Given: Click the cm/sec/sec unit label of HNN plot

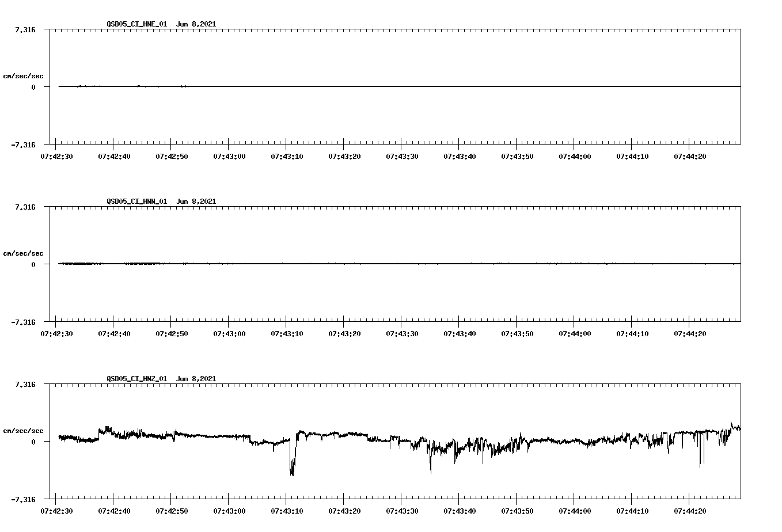Looking at the screenshot, I should click(x=23, y=253).
